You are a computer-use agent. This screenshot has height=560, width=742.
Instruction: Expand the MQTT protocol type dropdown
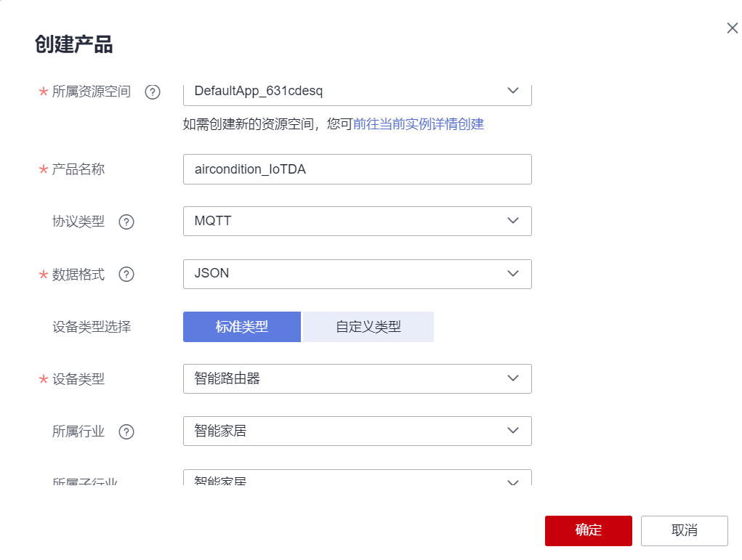click(357, 221)
